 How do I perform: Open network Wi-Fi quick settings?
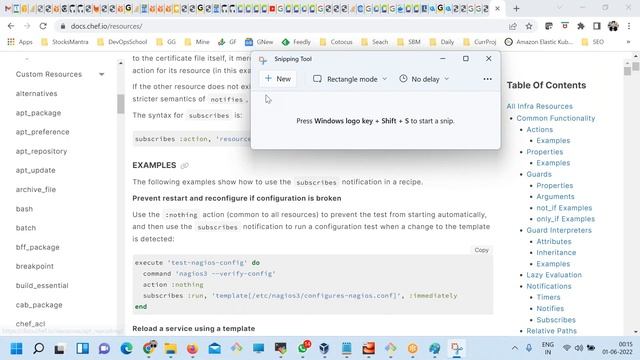[567, 348]
